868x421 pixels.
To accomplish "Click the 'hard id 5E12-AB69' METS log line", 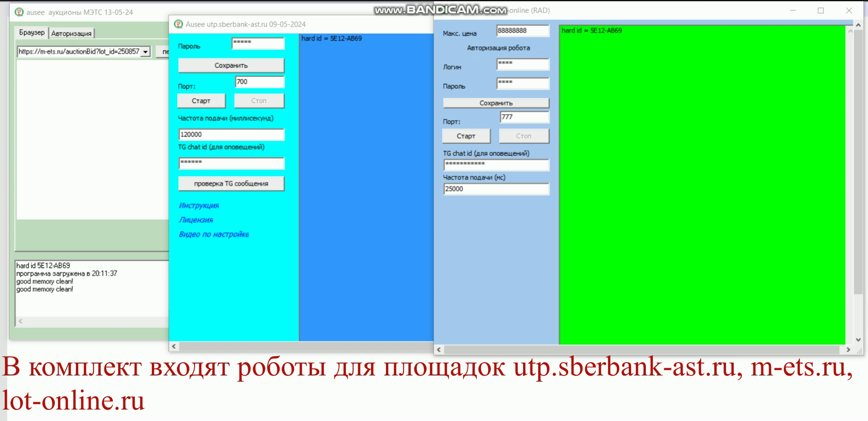I will tap(43, 266).
